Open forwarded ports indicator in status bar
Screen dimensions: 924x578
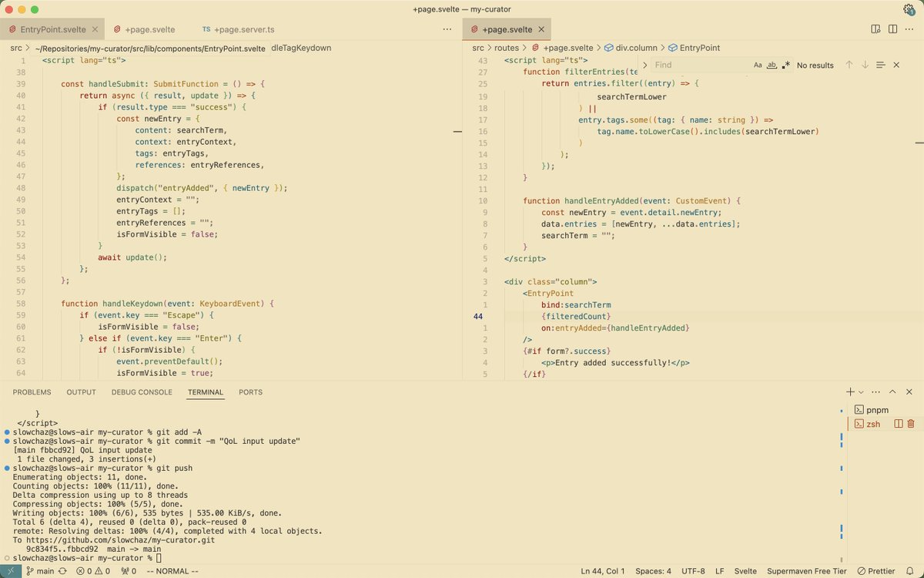(x=128, y=571)
